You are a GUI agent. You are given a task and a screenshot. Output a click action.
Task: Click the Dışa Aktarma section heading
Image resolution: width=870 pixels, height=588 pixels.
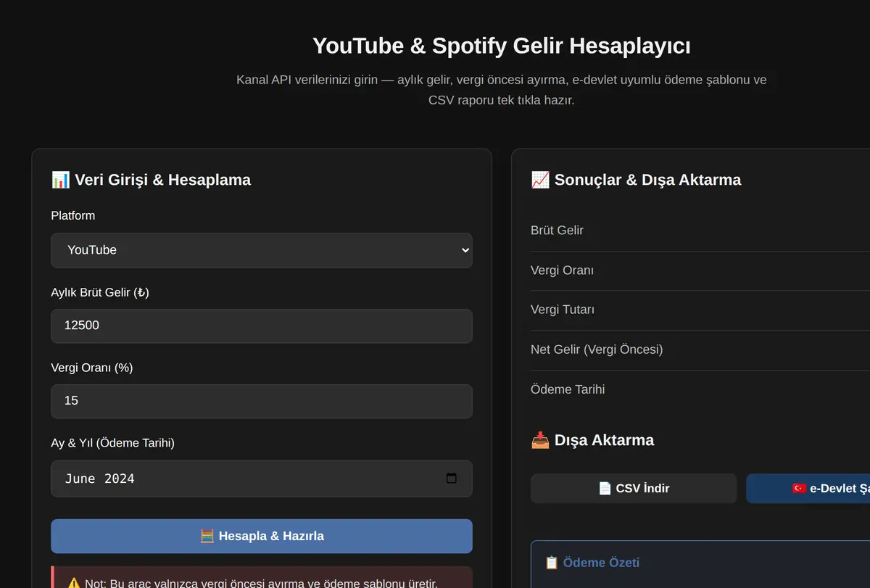[x=592, y=440]
